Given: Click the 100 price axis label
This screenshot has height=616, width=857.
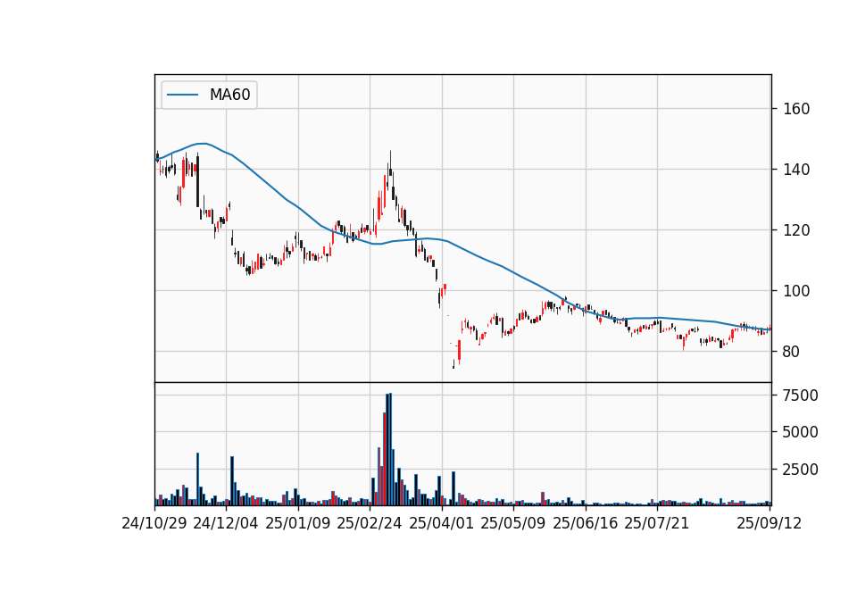Looking at the screenshot, I should coord(796,291).
